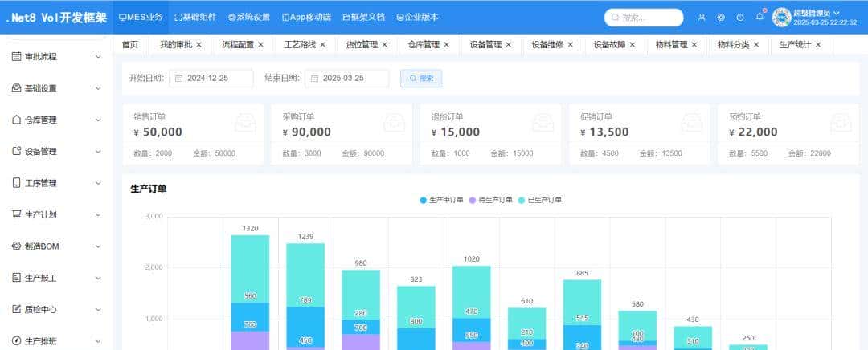868x350 pixels.
Task: Click the header 搜索 search box
Action: tap(644, 17)
